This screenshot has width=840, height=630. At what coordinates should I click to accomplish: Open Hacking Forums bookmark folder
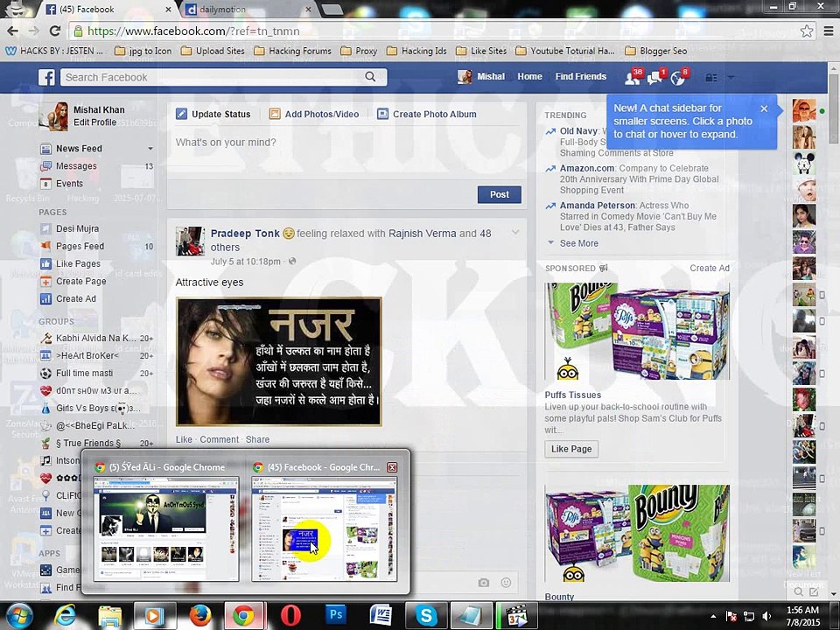[x=292, y=51]
